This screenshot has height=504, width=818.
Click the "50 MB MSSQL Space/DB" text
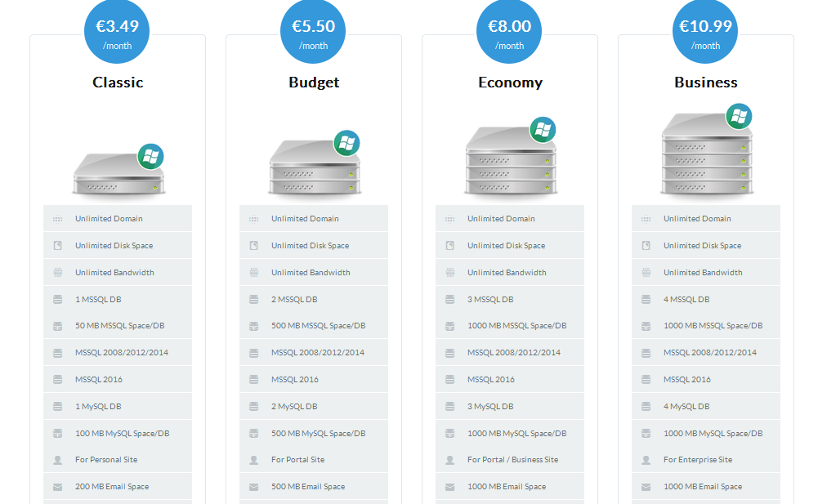point(119,326)
